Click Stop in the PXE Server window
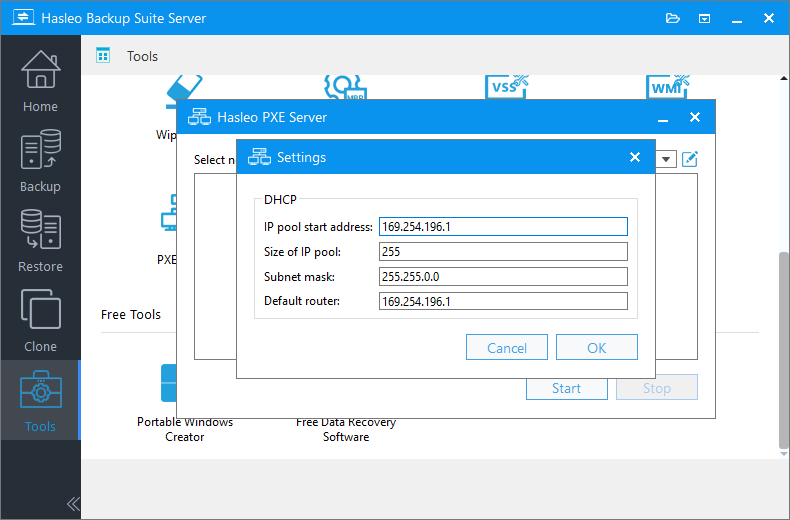 [x=657, y=387]
